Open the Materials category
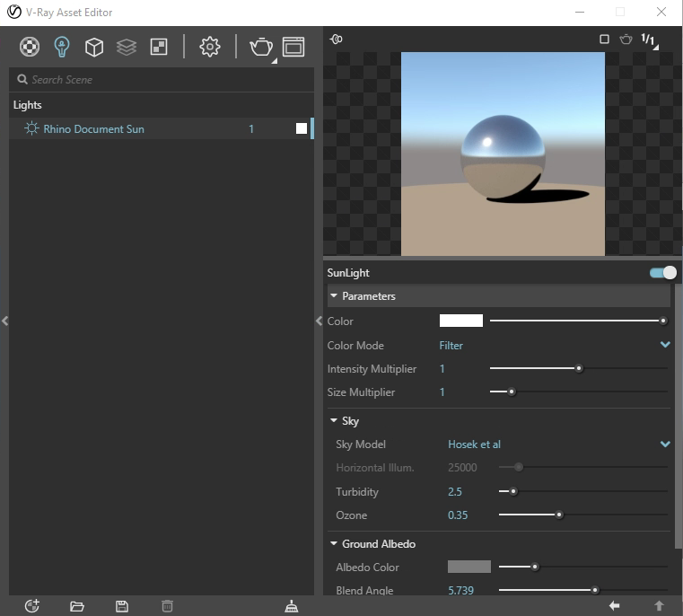 click(30, 47)
